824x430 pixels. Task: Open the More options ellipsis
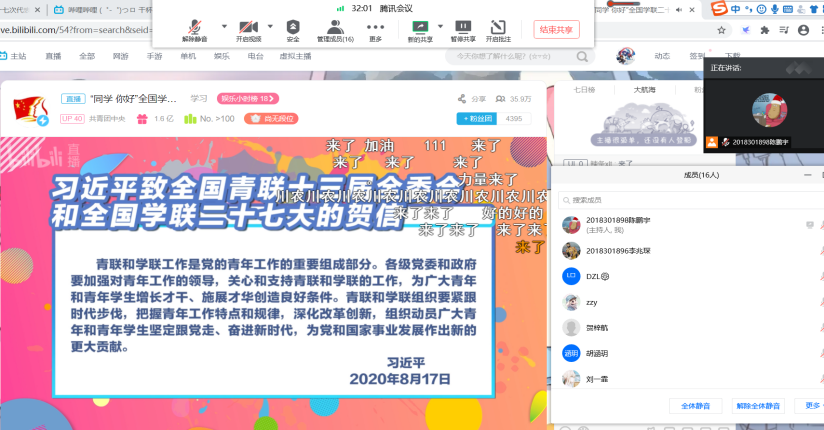[376, 29]
